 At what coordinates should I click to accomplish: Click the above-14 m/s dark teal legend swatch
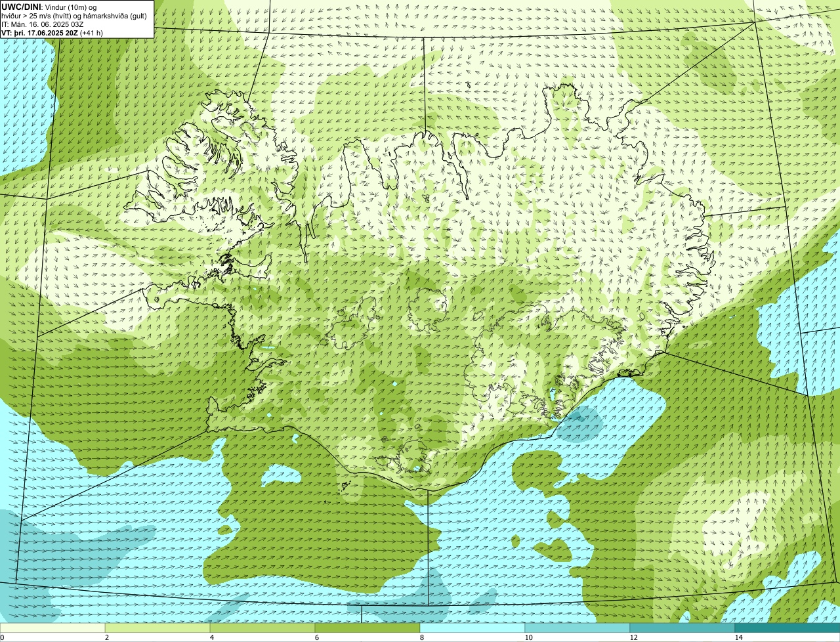(x=787, y=628)
